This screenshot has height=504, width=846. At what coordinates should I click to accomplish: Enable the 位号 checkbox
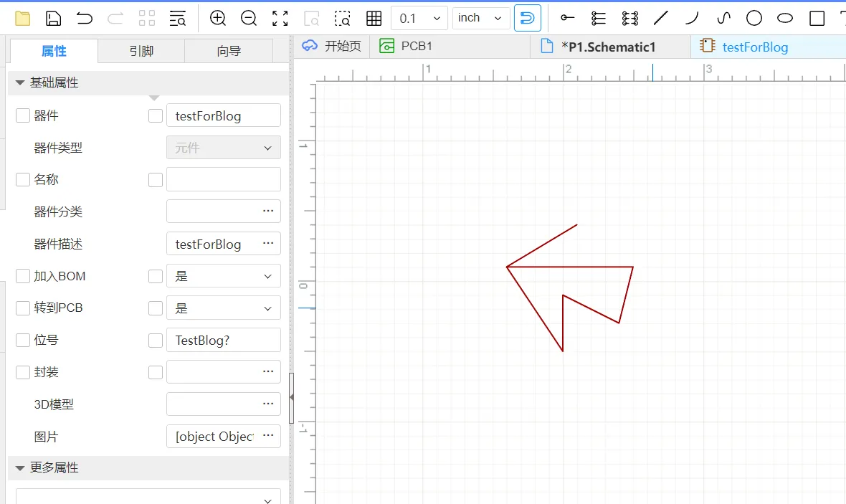[x=23, y=341]
